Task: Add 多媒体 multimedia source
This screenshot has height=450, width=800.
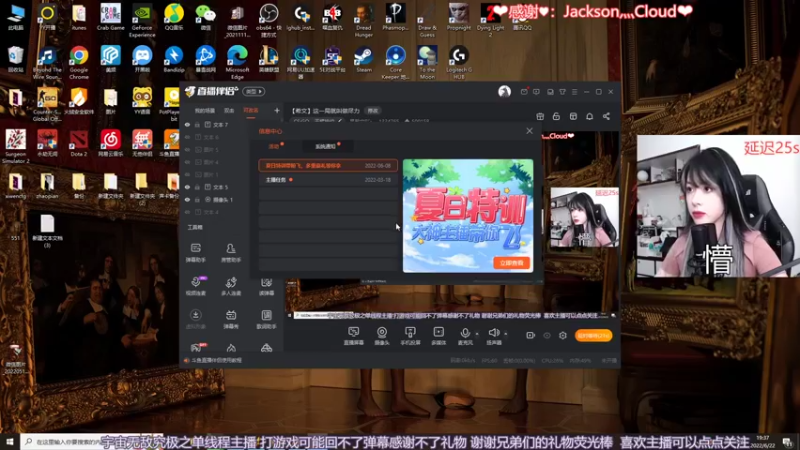Action: (439, 336)
